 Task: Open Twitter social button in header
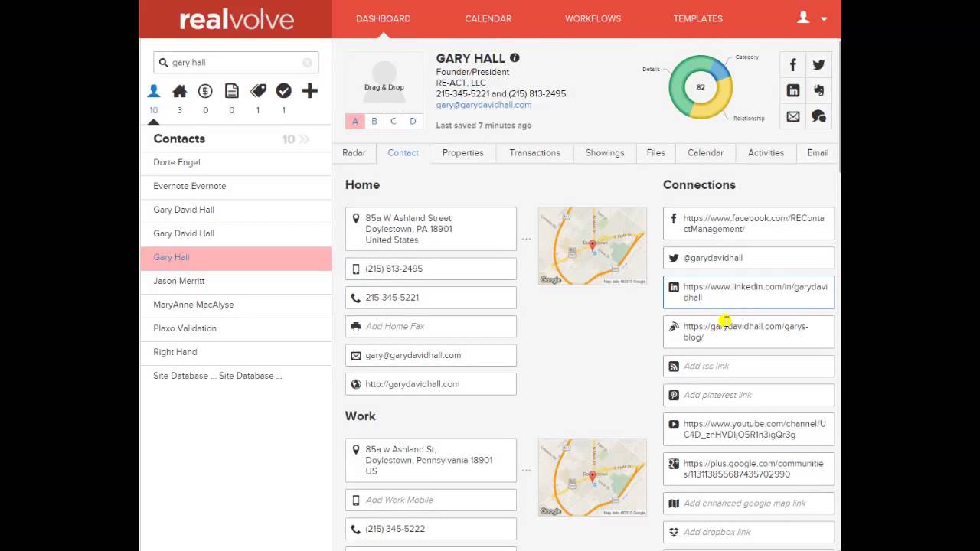(819, 65)
